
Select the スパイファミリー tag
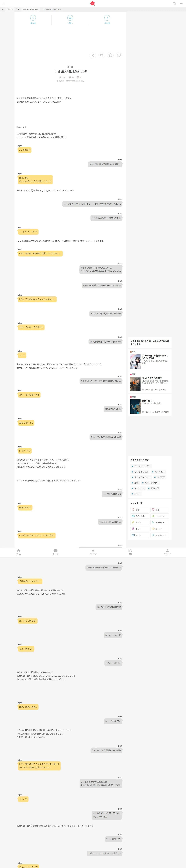click(141, 477)
